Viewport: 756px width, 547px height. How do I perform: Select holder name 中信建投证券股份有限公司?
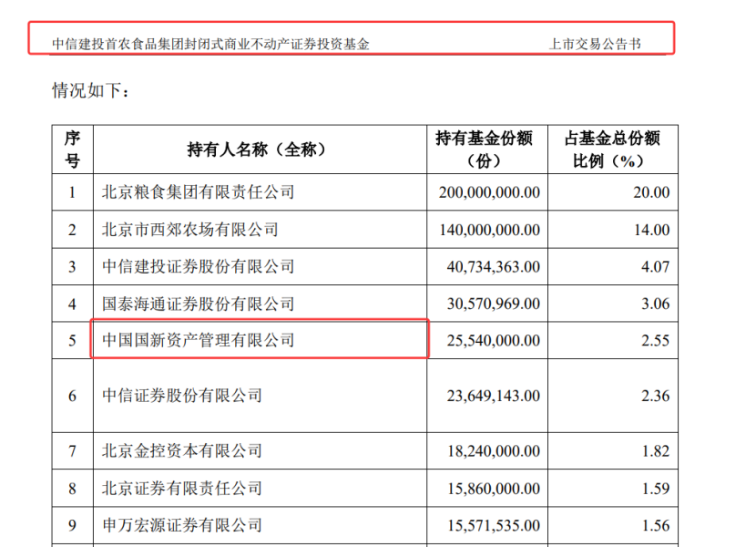pos(199,266)
